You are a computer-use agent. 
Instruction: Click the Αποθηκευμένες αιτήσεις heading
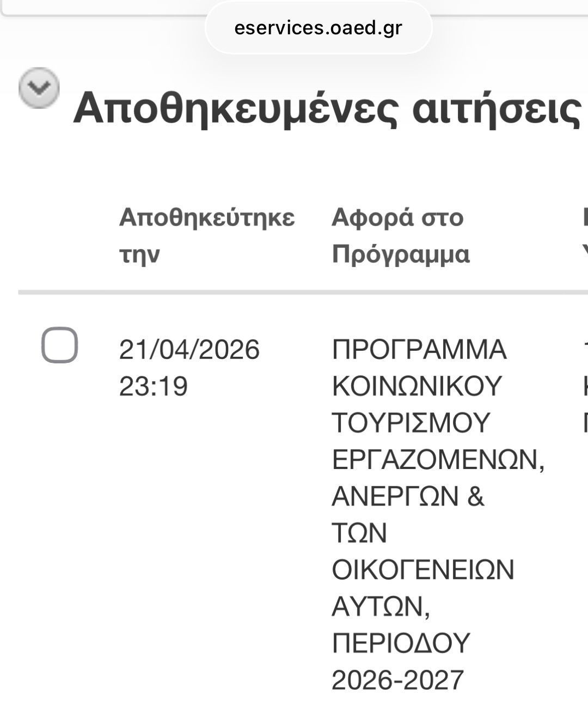point(327,108)
